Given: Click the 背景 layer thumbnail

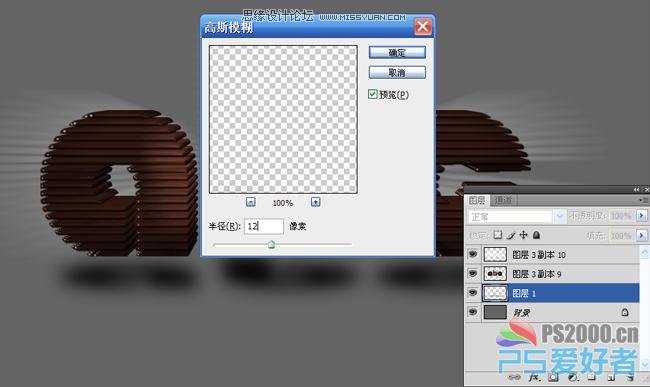Looking at the screenshot, I should click(x=495, y=312).
